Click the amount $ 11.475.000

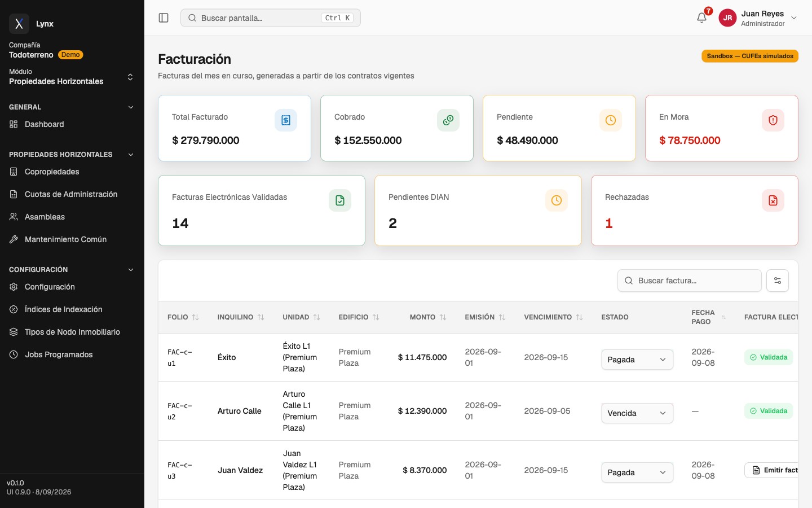click(x=422, y=357)
